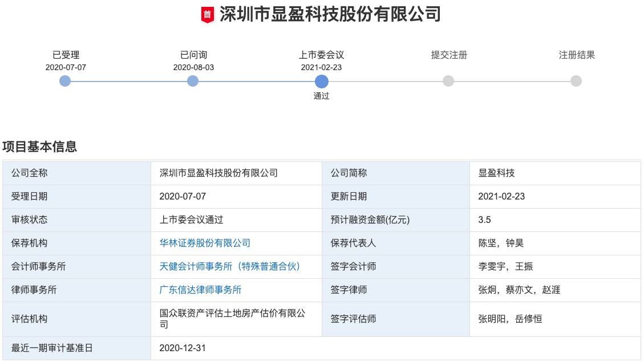Select the 提交注册 timeline node
The height and width of the screenshot is (362, 644).
point(448,82)
